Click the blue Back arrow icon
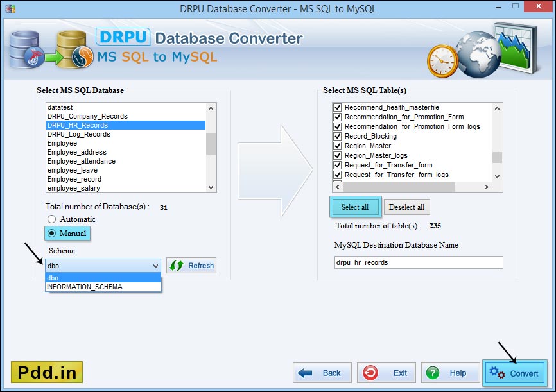 [305, 373]
